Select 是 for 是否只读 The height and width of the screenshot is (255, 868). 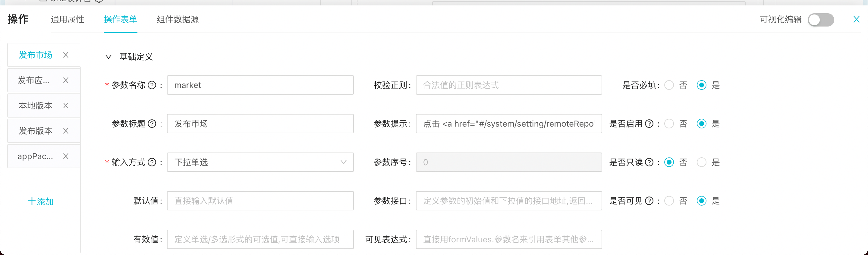point(702,162)
